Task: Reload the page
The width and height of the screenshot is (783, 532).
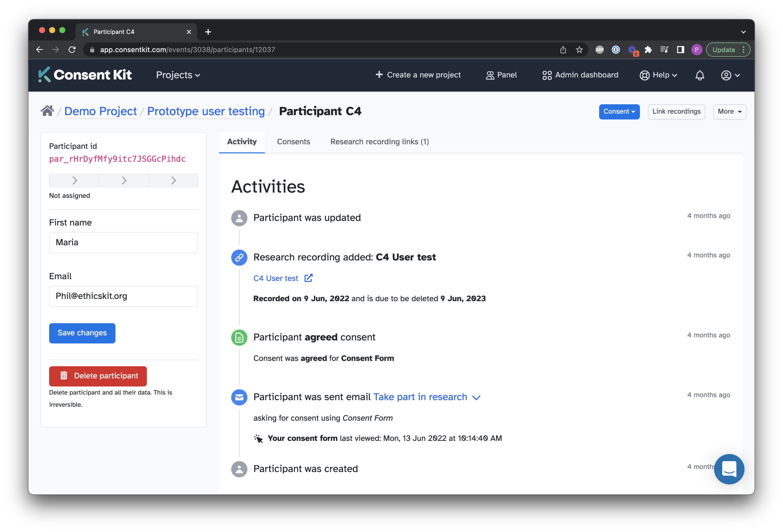Action: coord(72,50)
